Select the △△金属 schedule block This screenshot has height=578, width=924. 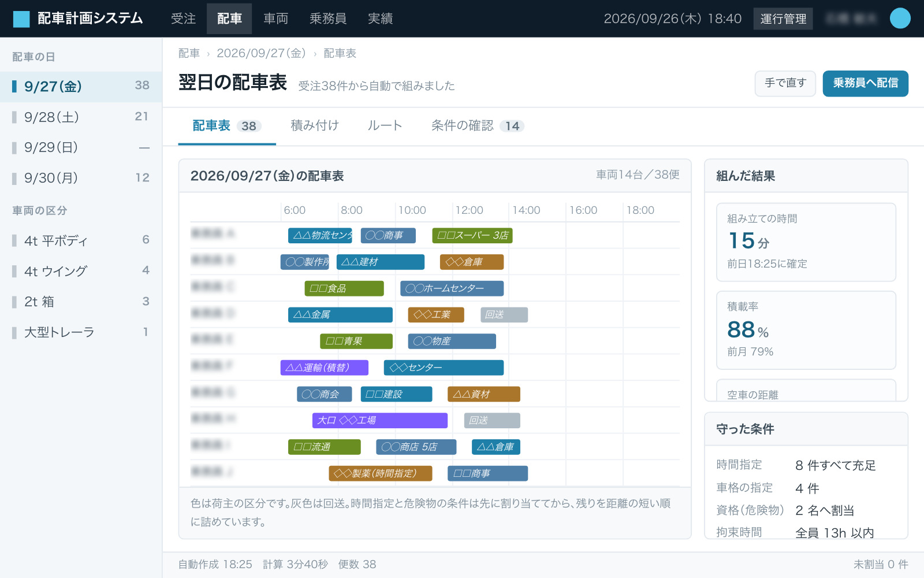coord(340,315)
